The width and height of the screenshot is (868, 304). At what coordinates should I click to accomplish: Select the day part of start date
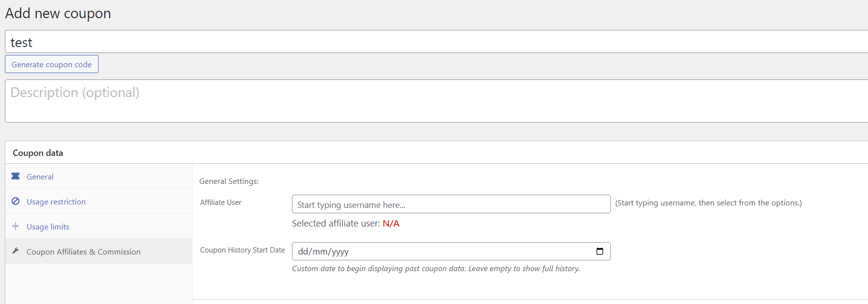[x=303, y=252]
